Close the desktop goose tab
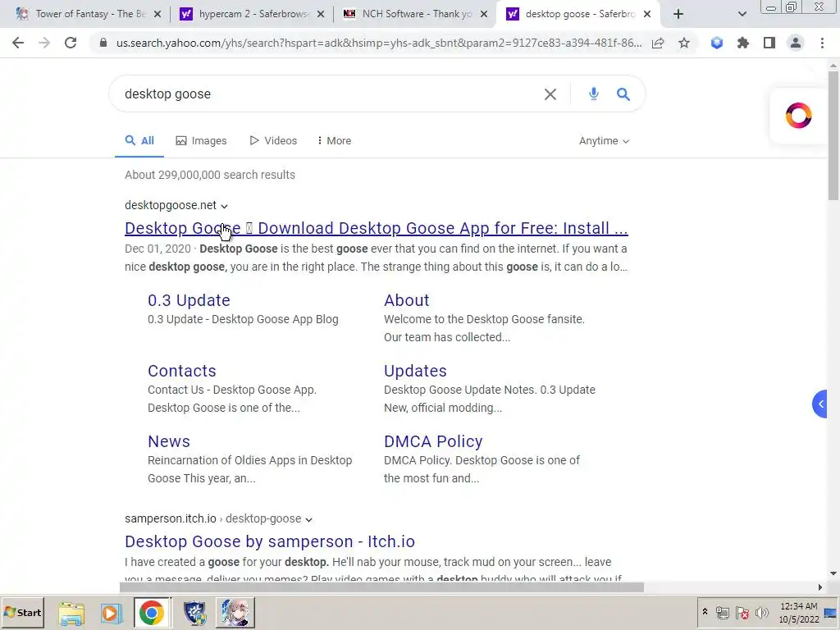The image size is (840, 630). coord(647,14)
